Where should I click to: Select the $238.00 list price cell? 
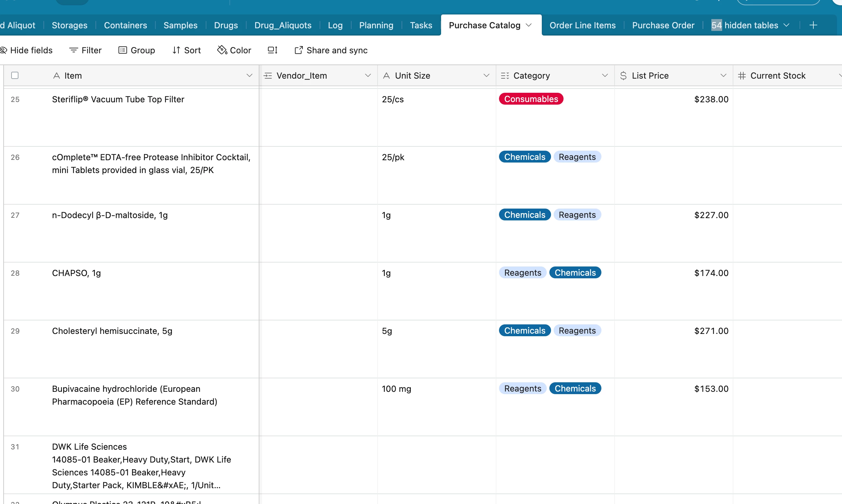click(673, 117)
